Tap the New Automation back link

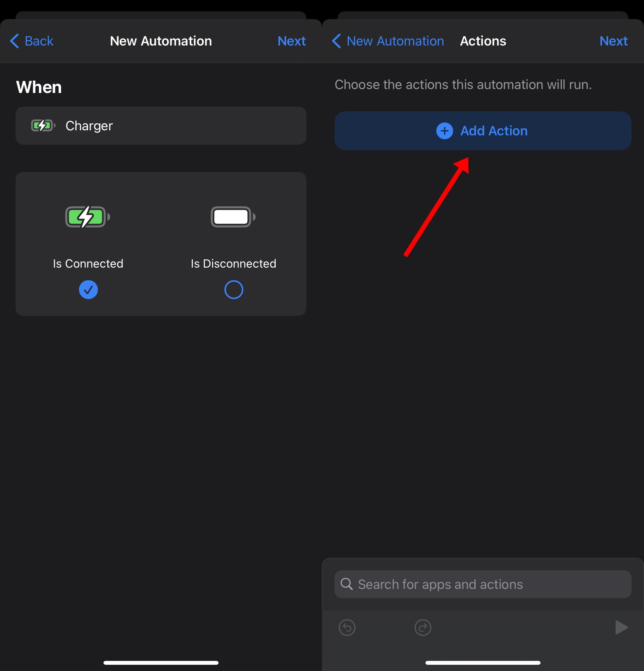[x=395, y=41]
